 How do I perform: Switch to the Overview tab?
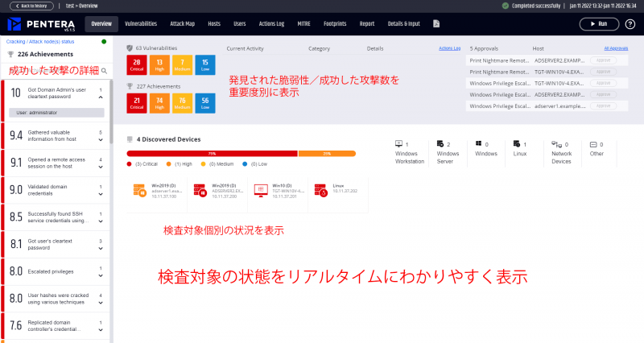click(101, 24)
